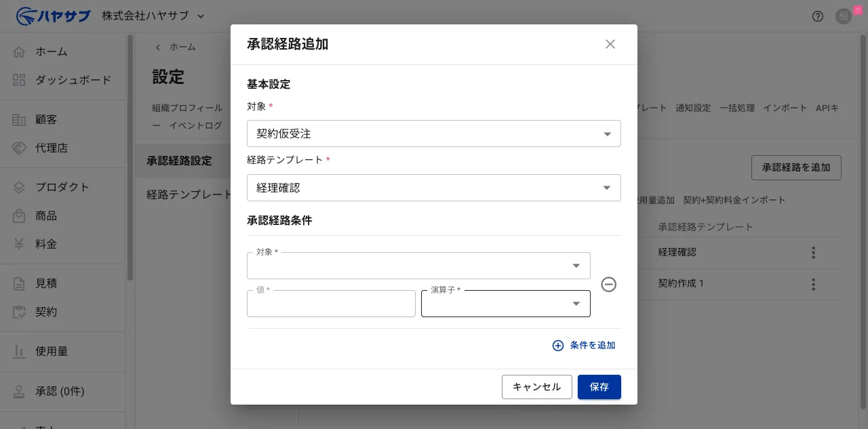Screen dimensions: 868x429
Task: Click the 承認経路テンプレート column header
Action: click(705, 226)
